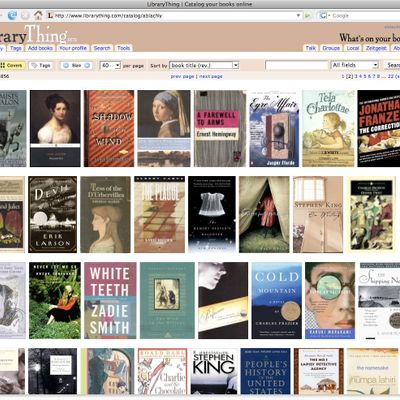Screen dimensions: 400x400
Task: Click the browser stop loading icon
Action: (25, 15)
